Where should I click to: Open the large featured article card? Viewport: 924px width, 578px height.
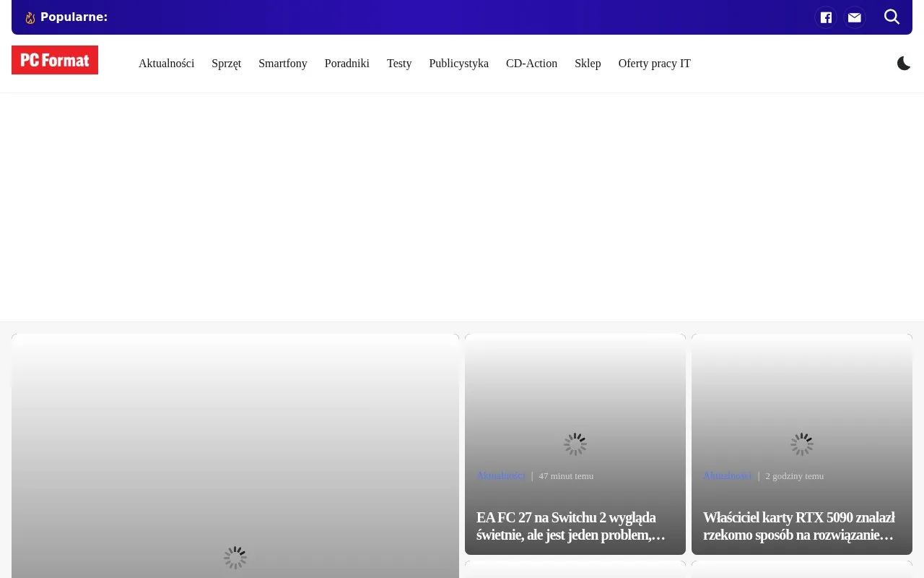pyautogui.click(x=235, y=456)
